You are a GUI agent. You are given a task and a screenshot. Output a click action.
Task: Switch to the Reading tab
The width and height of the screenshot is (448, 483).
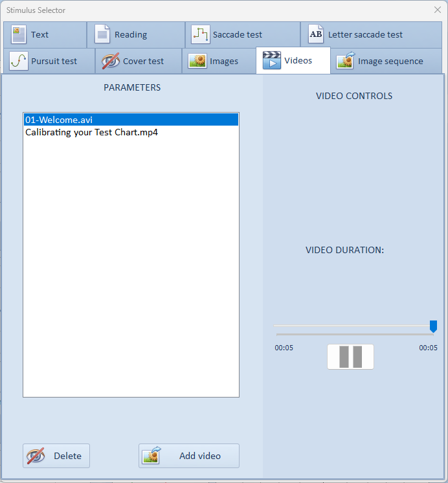[130, 34]
